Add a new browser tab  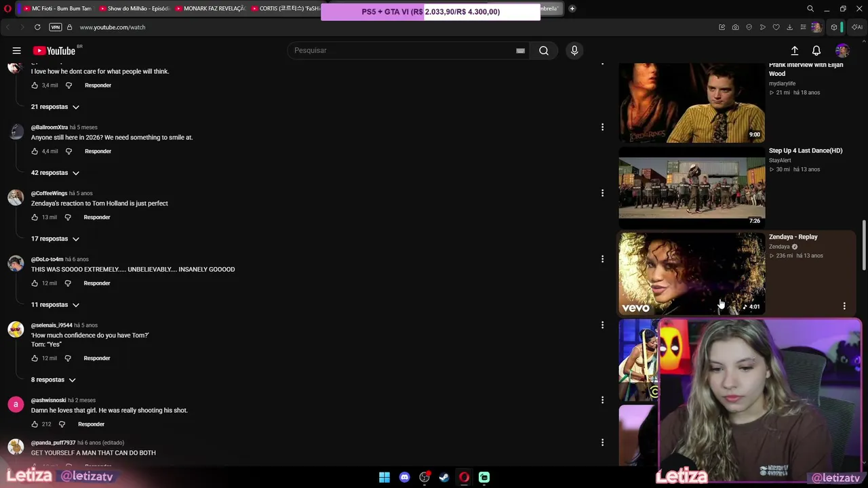coord(572,9)
